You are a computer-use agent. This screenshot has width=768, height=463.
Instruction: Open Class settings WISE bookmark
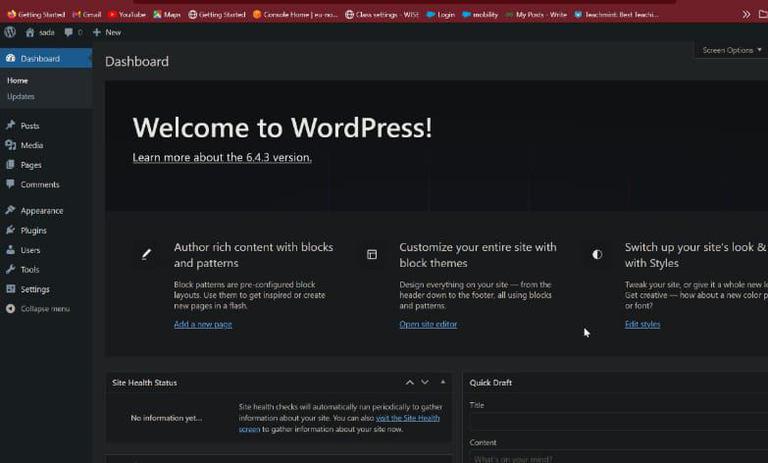tap(382, 15)
